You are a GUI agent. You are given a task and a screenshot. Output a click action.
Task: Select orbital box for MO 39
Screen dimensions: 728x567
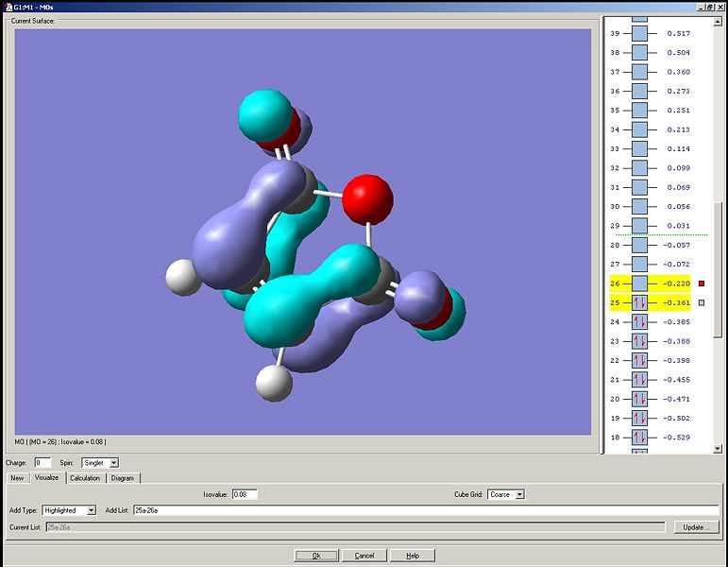pos(639,33)
